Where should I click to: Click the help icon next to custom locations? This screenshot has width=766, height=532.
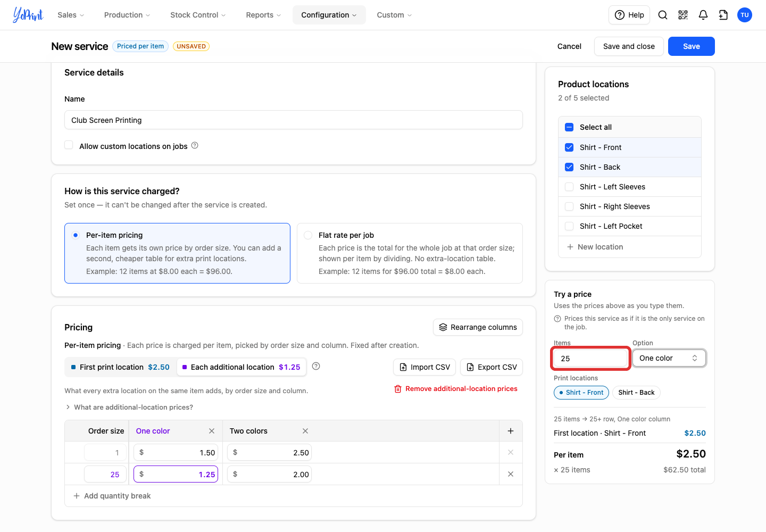[x=195, y=145]
